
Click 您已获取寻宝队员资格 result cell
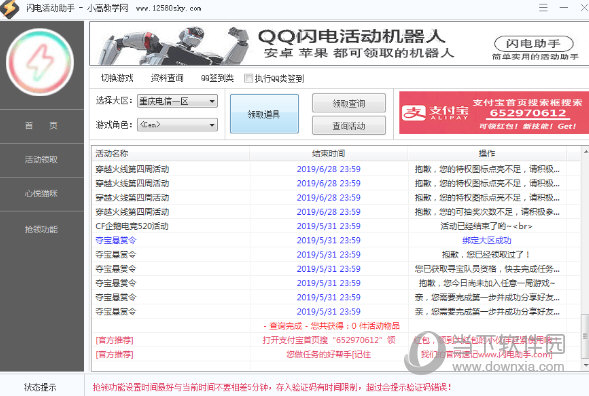click(x=487, y=269)
